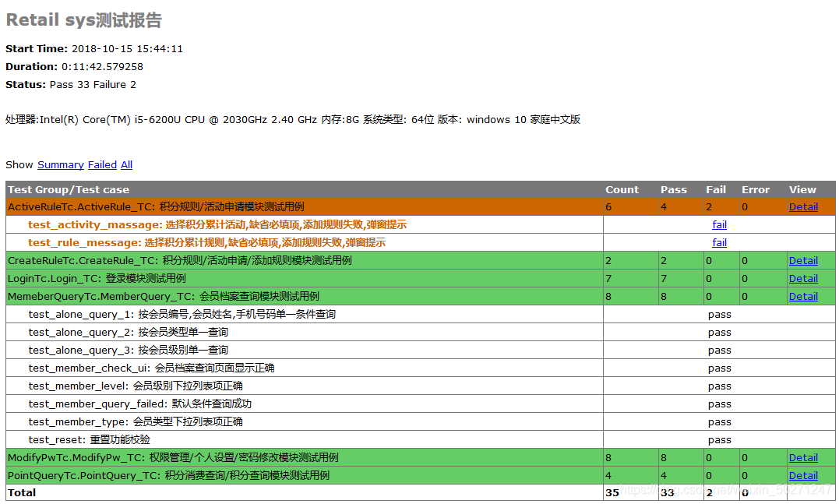Select MemeberQueryTc.MemberQuery_TC test group name
This screenshot has height=504, width=839.
163,297
